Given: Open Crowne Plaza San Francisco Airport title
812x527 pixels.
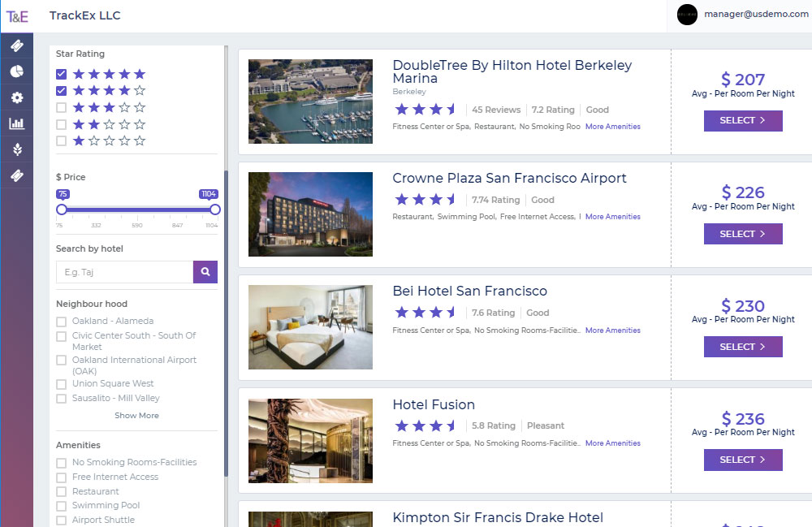Looking at the screenshot, I should (x=510, y=178).
